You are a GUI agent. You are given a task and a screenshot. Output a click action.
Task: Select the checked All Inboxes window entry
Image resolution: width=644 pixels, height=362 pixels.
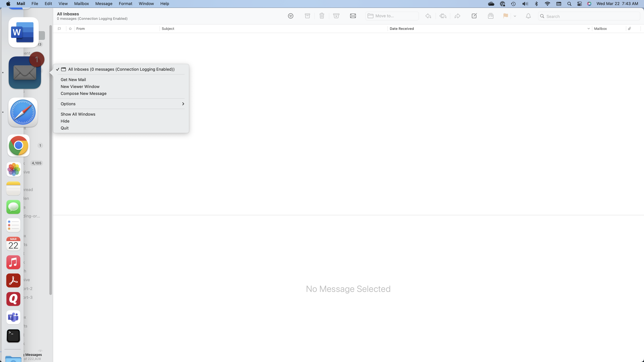(121, 69)
